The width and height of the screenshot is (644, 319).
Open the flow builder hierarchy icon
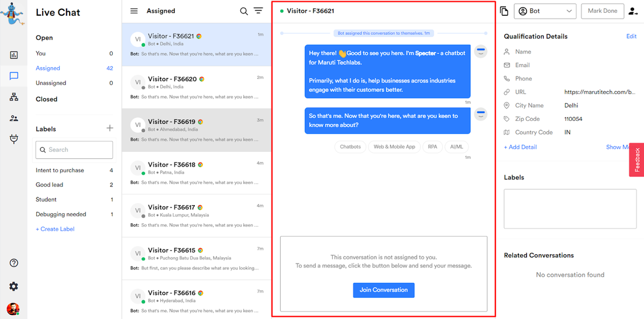point(13,97)
